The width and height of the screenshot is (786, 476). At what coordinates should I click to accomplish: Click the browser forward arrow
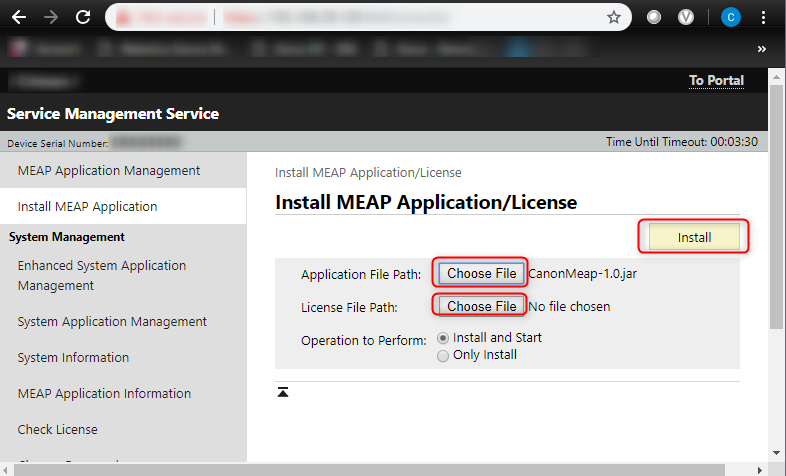tap(51, 17)
